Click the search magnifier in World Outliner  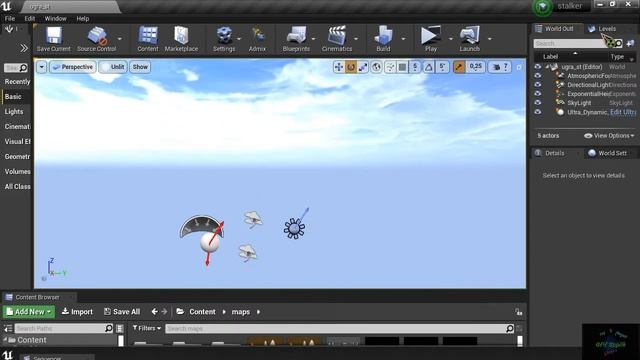618,43
